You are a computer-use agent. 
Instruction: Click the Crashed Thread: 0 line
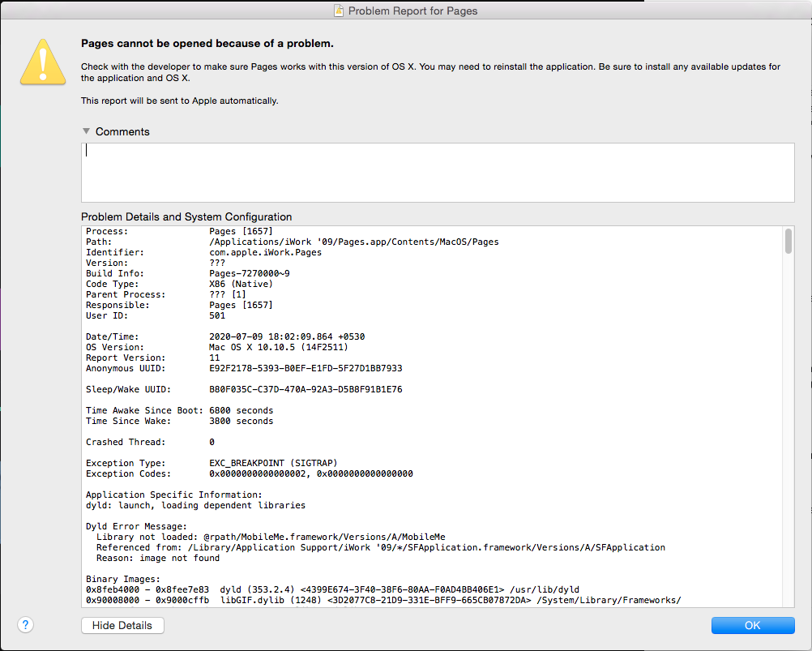tap(150, 442)
